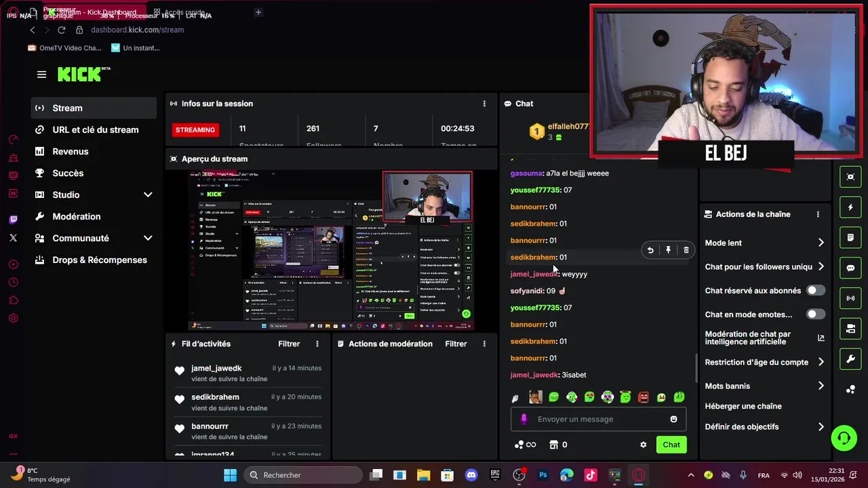Viewport: 868px width, 488px height.
Task: Open Discord from the taskbar
Action: click(471, 475)
